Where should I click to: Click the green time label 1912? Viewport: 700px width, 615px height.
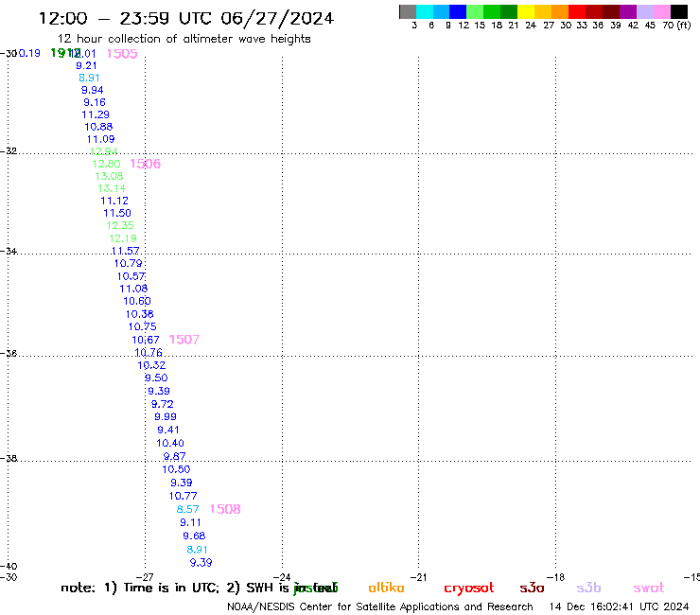tap(65, 53)
